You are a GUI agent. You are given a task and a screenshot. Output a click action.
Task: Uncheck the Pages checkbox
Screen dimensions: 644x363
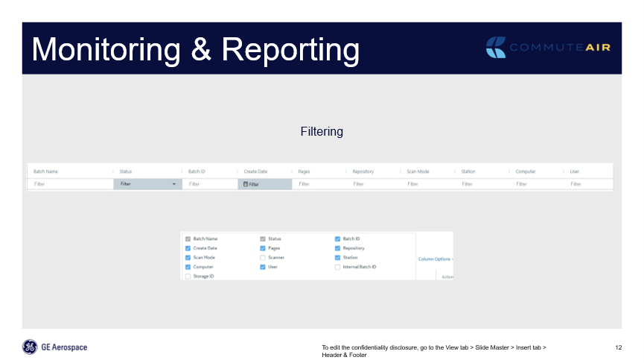[263, 248]
